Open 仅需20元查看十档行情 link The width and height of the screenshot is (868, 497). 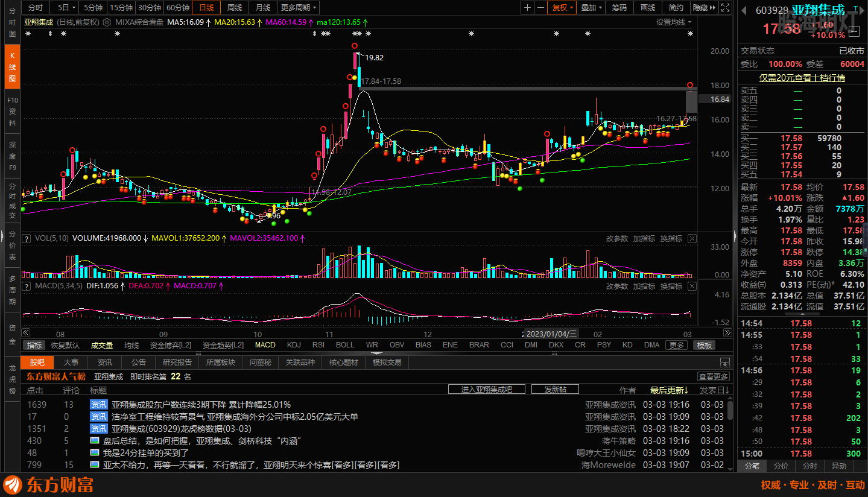tap(802, 77)
